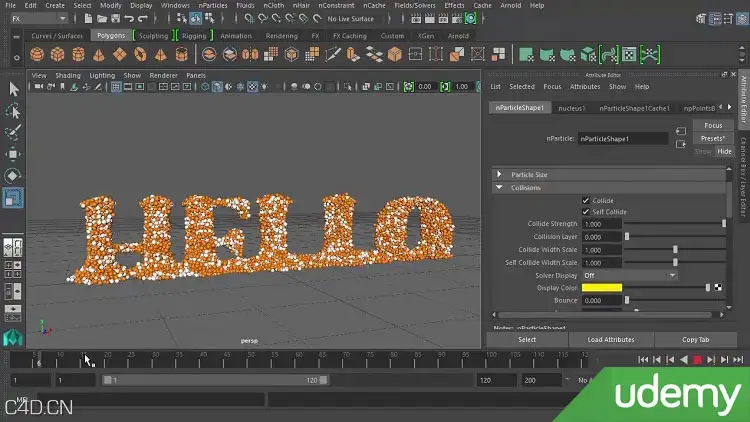Collapse the Collisions section
The image size is (750, 422).
499,188
